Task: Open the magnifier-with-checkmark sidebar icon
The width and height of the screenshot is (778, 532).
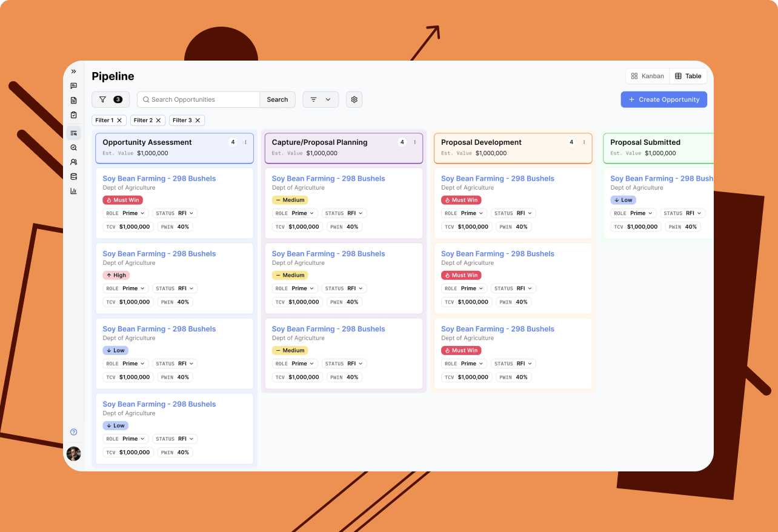Action: click(x=73, y=147)
